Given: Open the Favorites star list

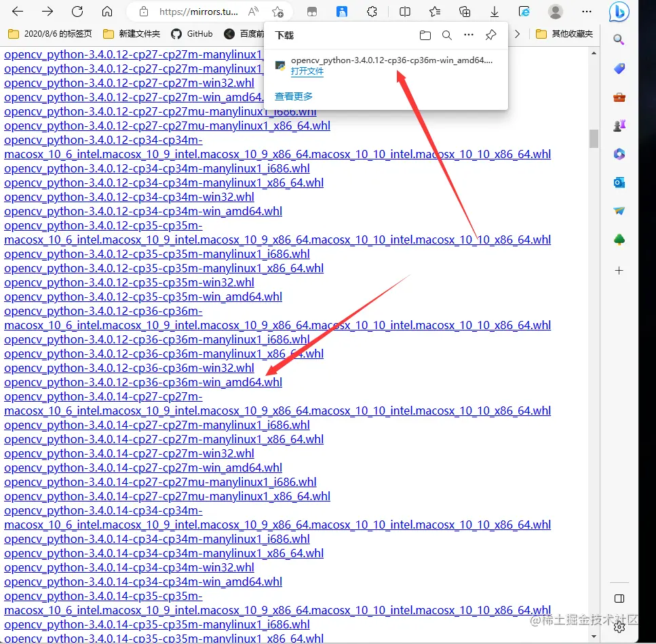Looking at the screenshot, I should point(435,12).
